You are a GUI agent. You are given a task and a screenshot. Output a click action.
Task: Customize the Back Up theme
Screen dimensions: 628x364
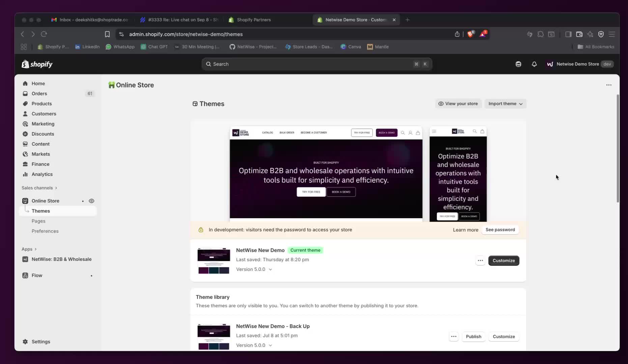pyautogui.click(x=504, y=336)
